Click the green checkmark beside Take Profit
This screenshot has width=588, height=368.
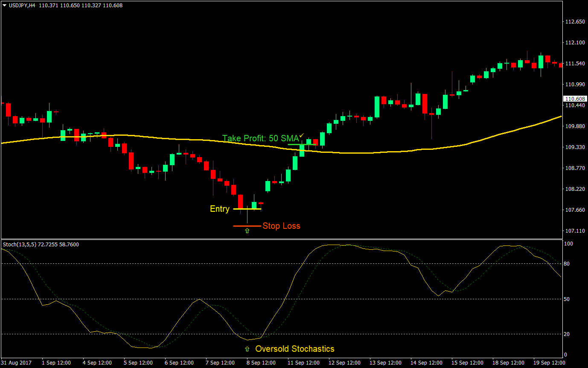coord(301,134)
